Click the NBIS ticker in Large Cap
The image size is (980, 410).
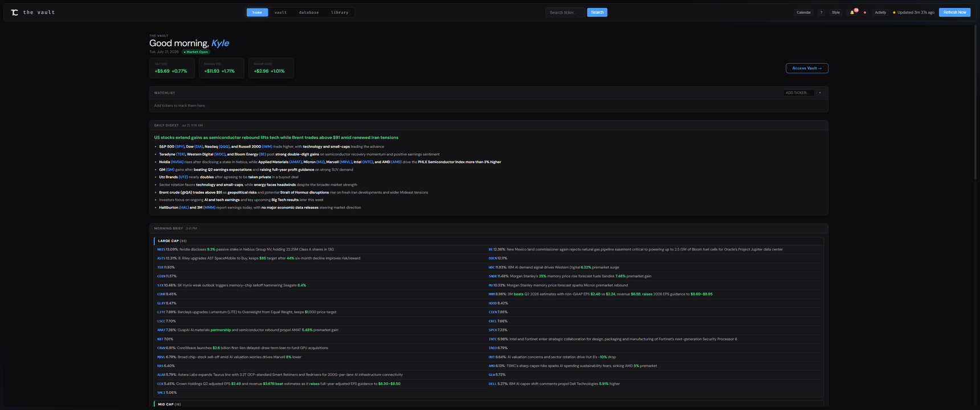pos(161,249)
